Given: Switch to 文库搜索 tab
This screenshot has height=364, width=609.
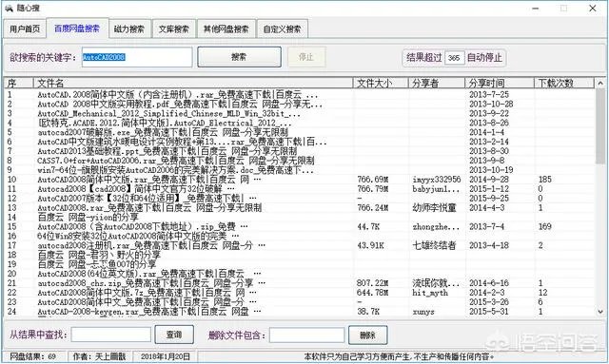Looking at the screenshot, I should click(x=173, y=29).
